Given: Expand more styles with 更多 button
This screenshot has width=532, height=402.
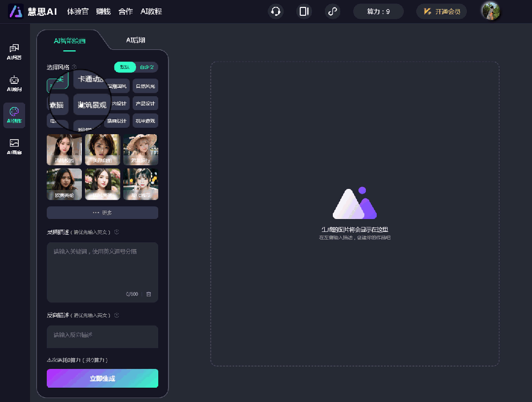Looking at the screenshot, I should [x=103, y=213].
